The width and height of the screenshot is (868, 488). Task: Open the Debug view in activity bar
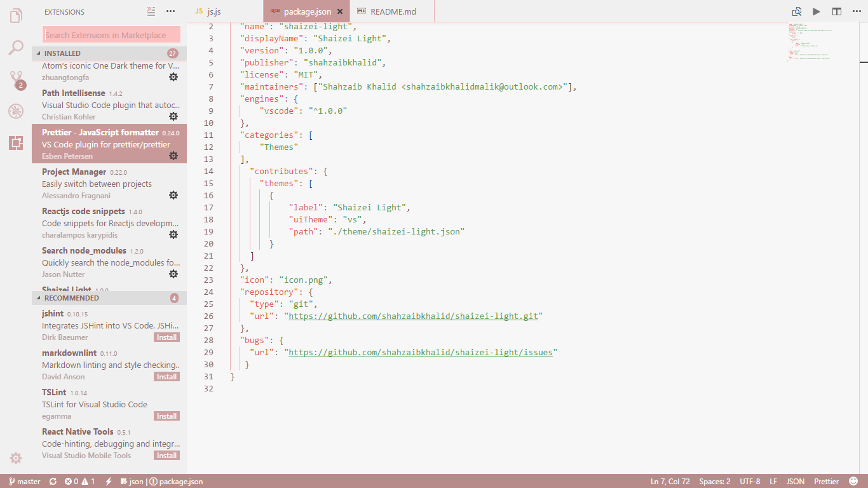tap(16, 112)
